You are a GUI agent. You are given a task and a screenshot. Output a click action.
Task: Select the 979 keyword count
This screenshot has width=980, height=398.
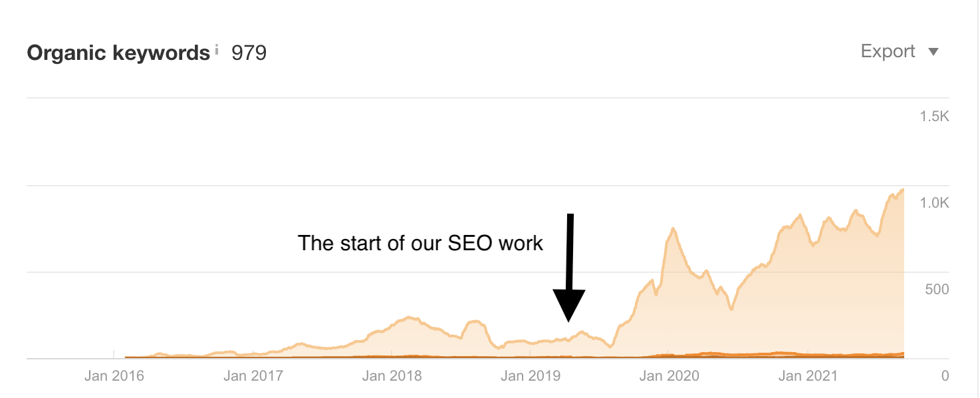point(249,53)
